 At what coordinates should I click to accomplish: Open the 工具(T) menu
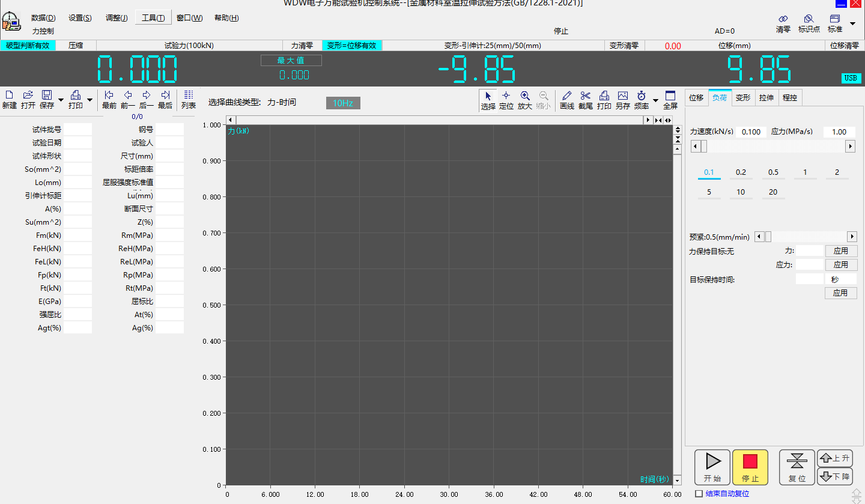pos(153,17)
